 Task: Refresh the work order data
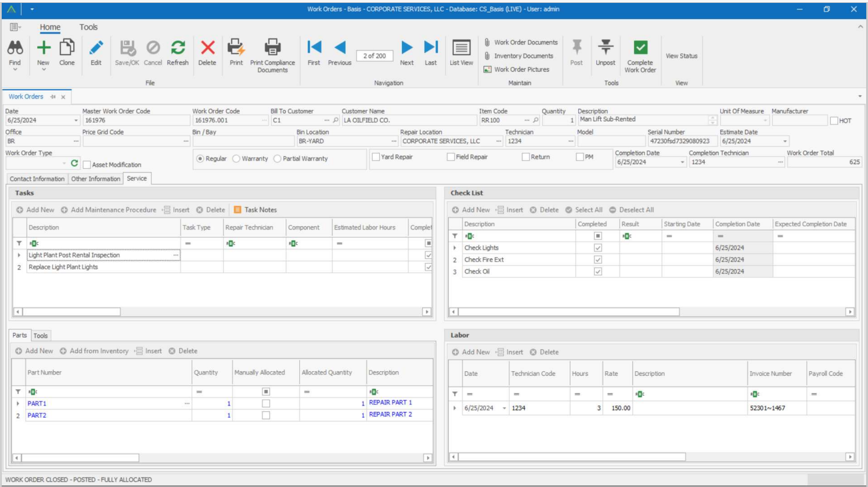click(x=177, y=48)
